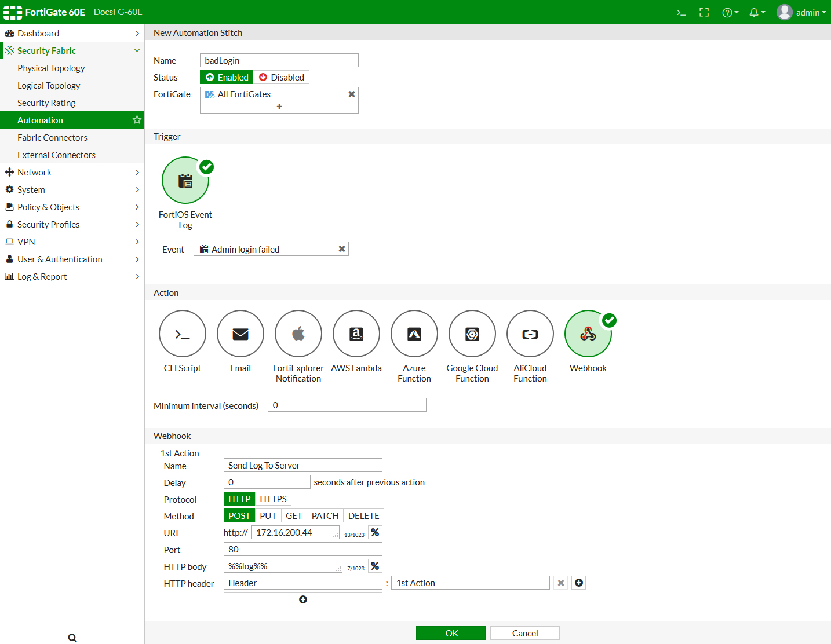Select the CLI Script action icon

(183, 334)
